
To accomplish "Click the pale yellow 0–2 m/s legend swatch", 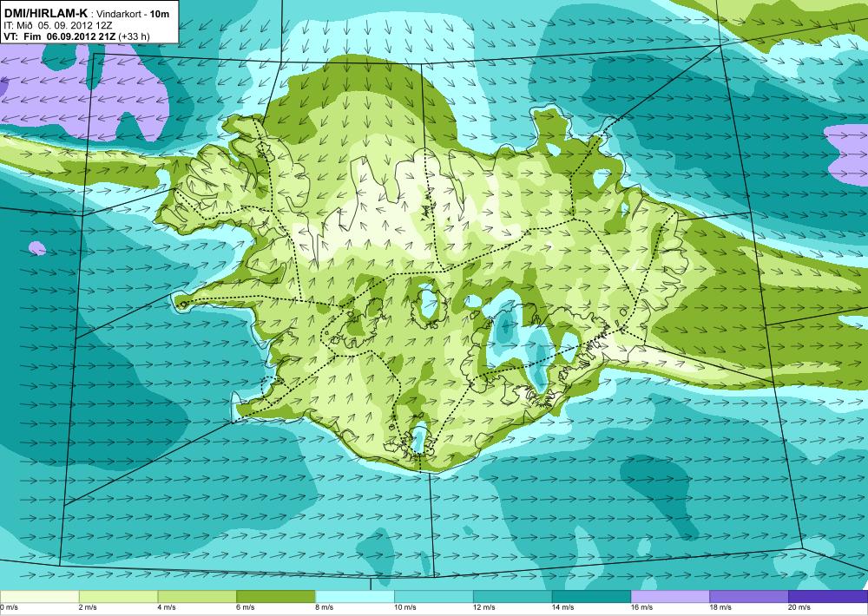I will click(x=39, y=597).
